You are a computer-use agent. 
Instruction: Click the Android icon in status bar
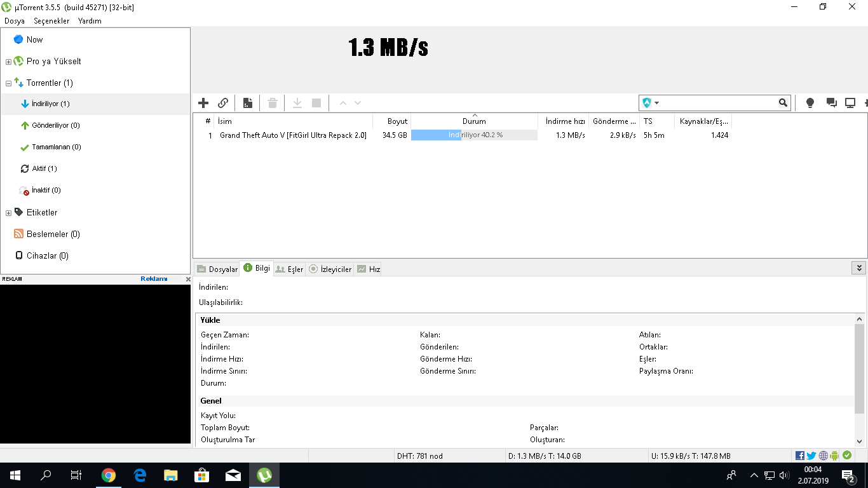[x=835, y=456]
